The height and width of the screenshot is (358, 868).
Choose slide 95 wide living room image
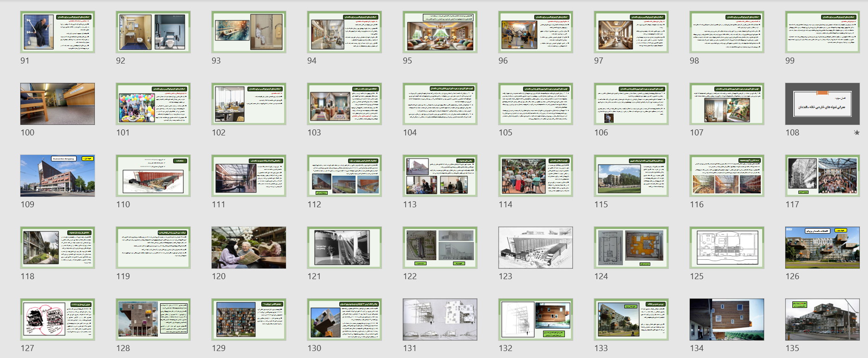(x=440, y=32)
